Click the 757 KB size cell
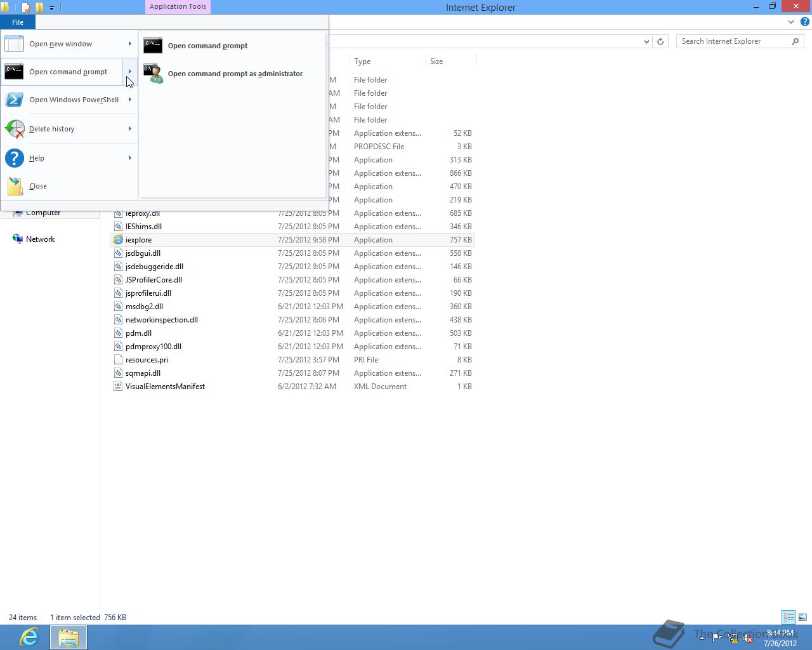The height and width of the screenshot is (650, 812). [461, 240]
